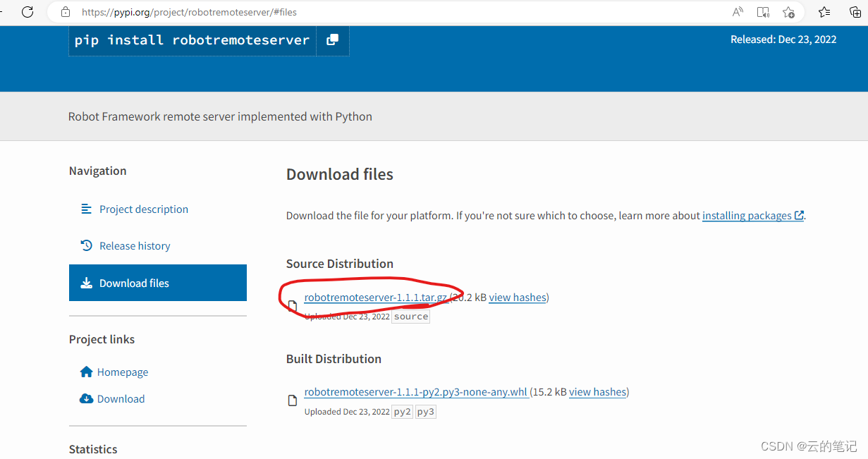Viewport: 868px width, 459px height.
Task: Download robotremoteserver-1.1.1.tar.gz
Action: pyautogui.click(x=376, y=298)
